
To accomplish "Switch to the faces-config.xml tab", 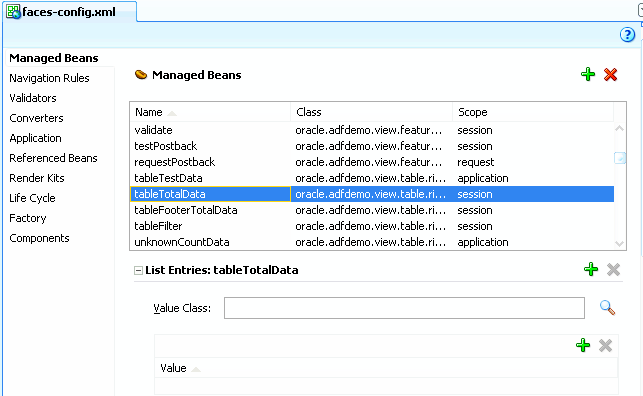I will pos(69,12).
